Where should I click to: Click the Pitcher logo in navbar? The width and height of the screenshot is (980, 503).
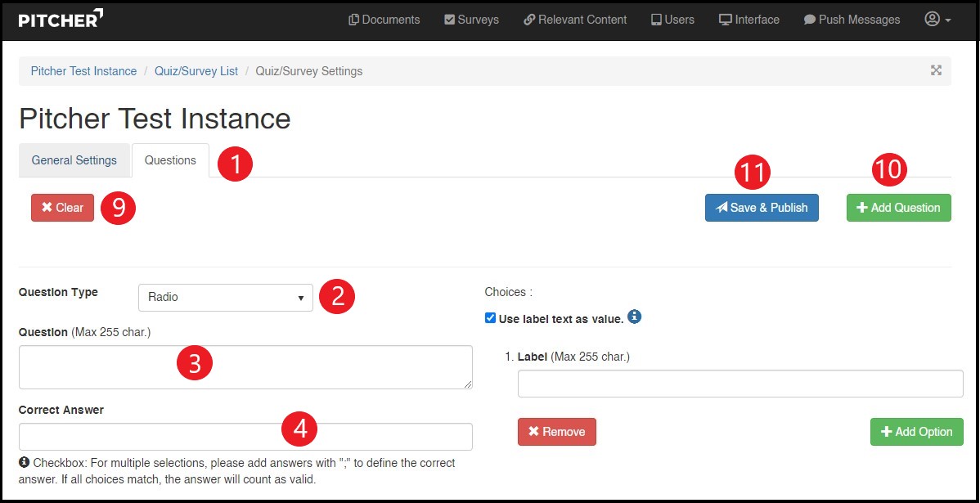pos(61,20)
